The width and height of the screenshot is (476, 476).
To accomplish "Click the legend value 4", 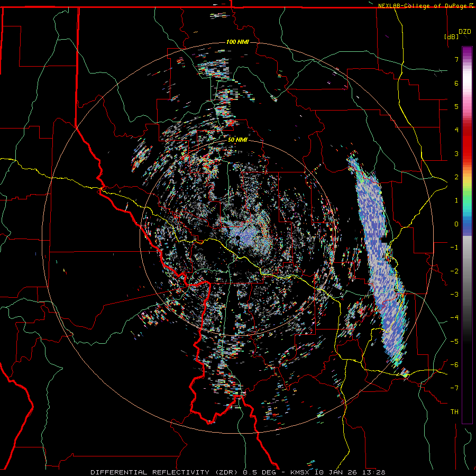I will click(456, 130).
